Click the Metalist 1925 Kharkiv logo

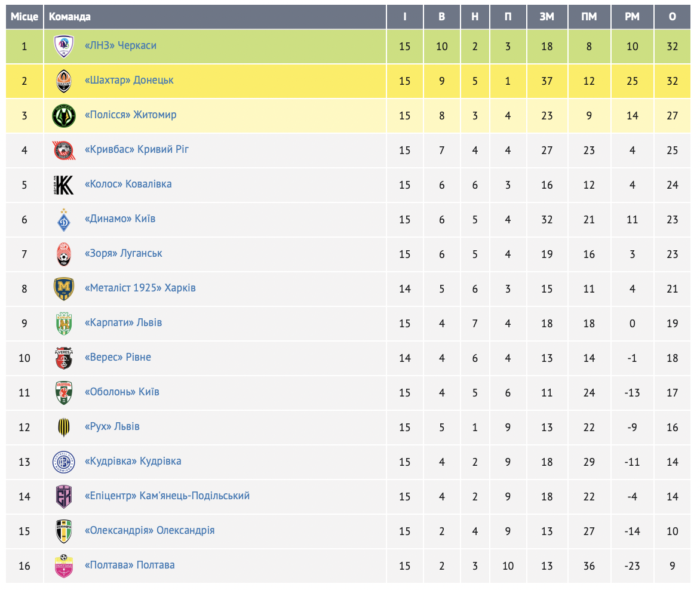pyautogui.click(x=64, y=288)
